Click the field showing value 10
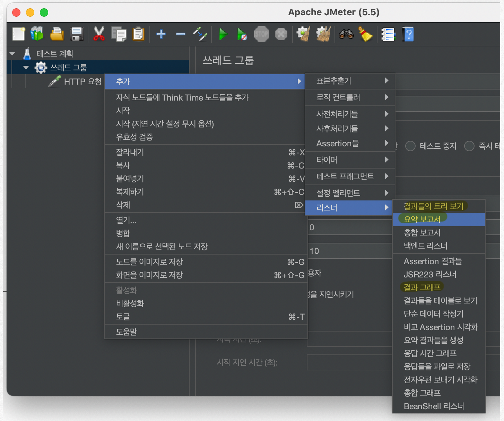This screenshot has height=421, width=504. coord(350,251)
